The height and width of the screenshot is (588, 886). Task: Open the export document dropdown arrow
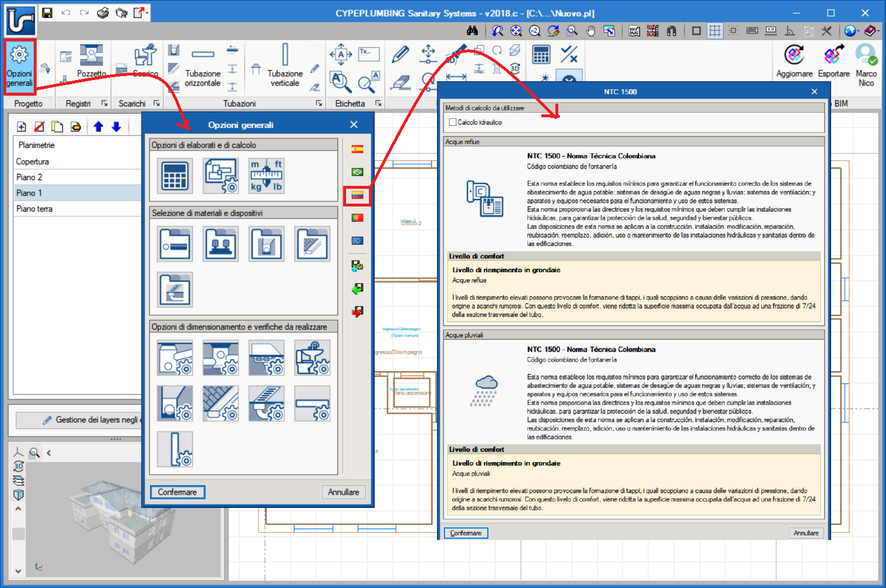click(x=148, y=13)
